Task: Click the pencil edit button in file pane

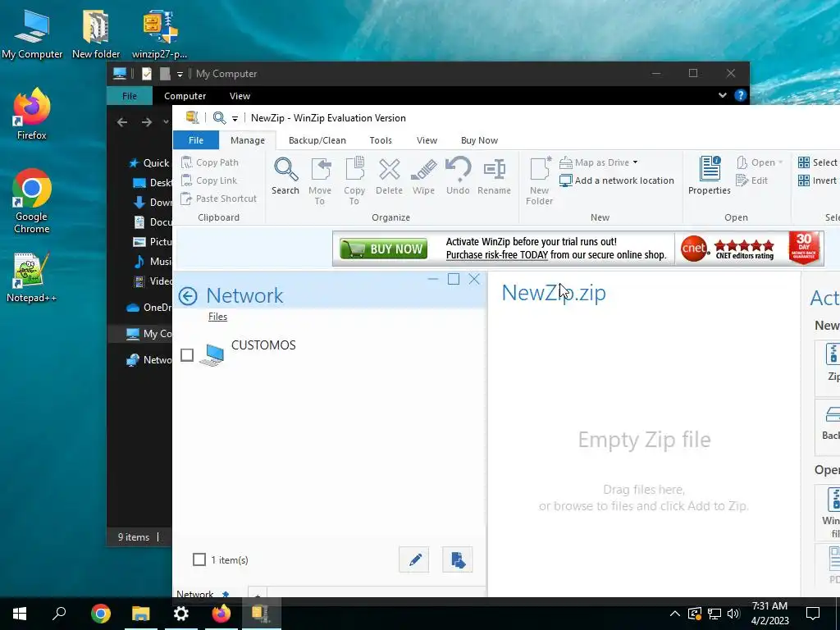Action: pos(414,559)
